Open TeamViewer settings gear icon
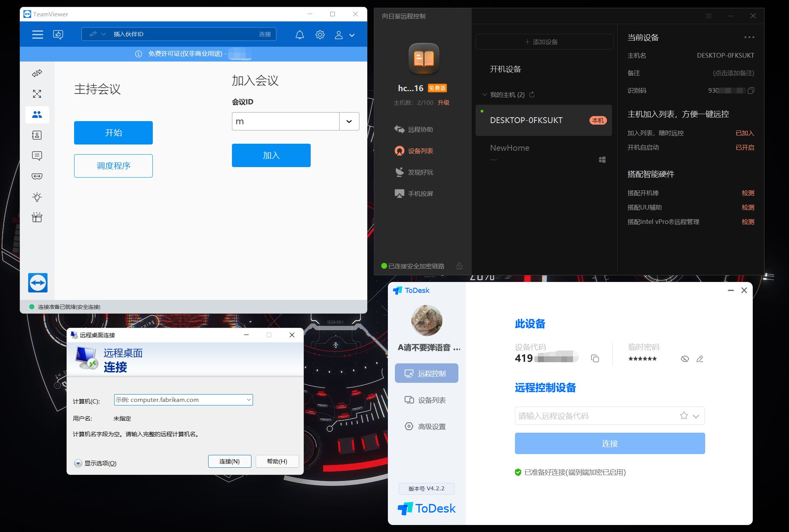This screenshot has width=789, height=532. coord(320,35)
